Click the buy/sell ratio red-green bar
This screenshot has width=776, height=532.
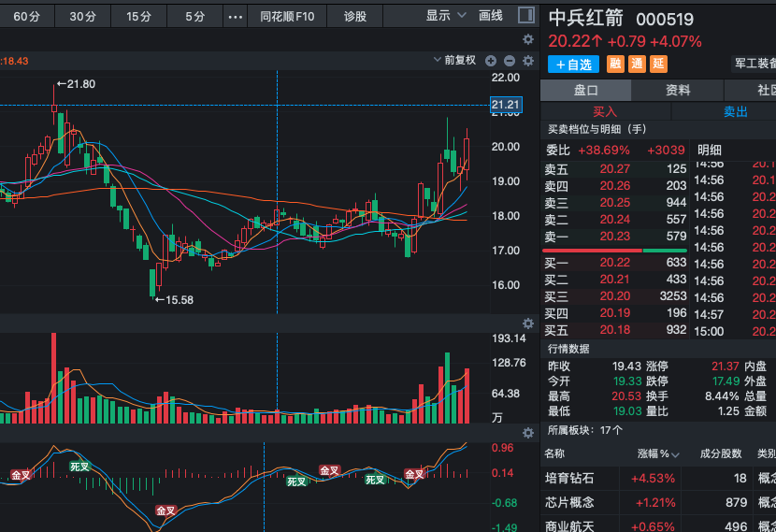(614, 251)
